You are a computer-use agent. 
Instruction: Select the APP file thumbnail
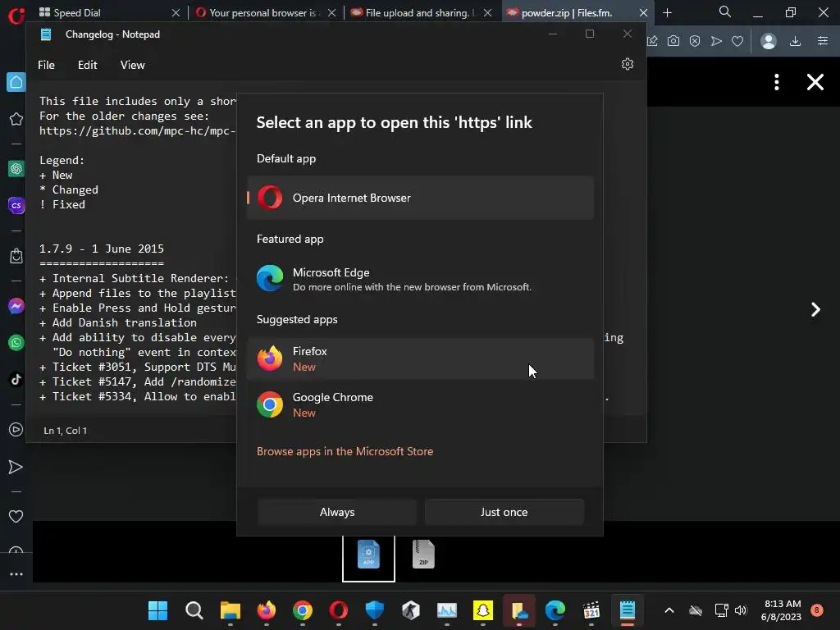(x=368, y=555)
